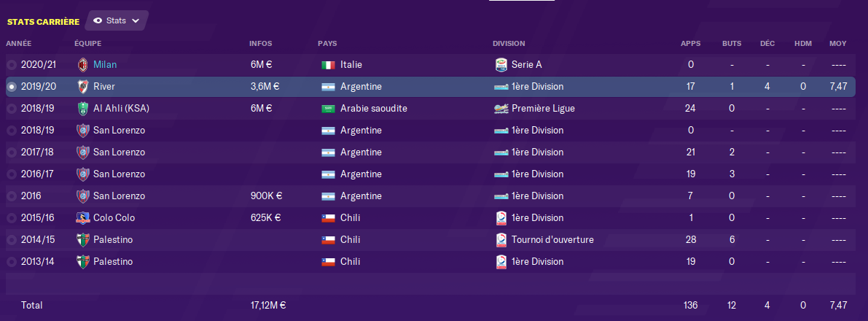Click the Serie A league logo
Image resolution: width=868 pixels, height=321 pixels.
coord(500,64)
